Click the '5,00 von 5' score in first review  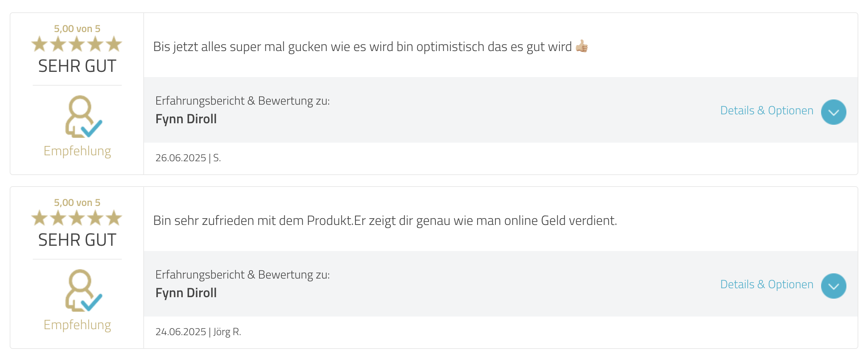[x=77, y=29]
